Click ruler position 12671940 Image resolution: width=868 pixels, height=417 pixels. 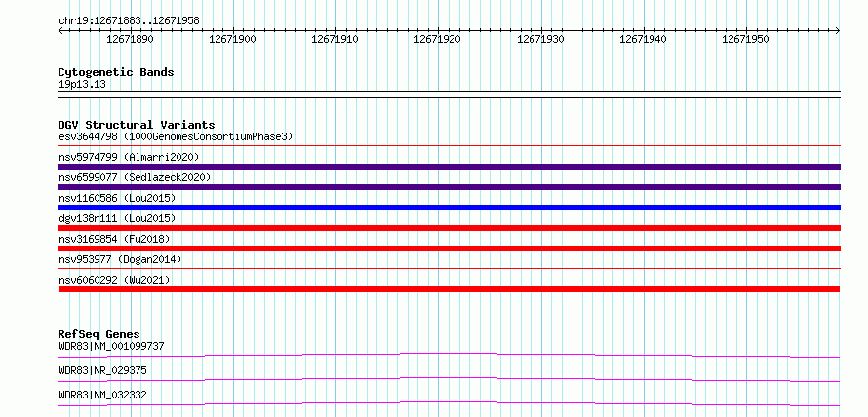(643, 39)
